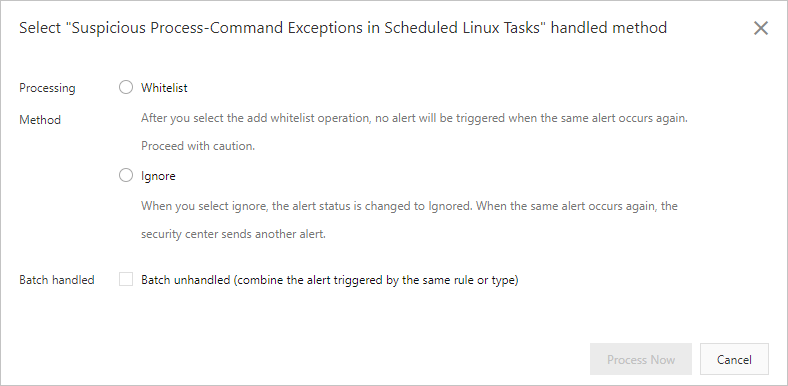The width and height of the screenshot is (788, 386).
Task: Click the Proceed with caution text
Action: pos(198,146)
